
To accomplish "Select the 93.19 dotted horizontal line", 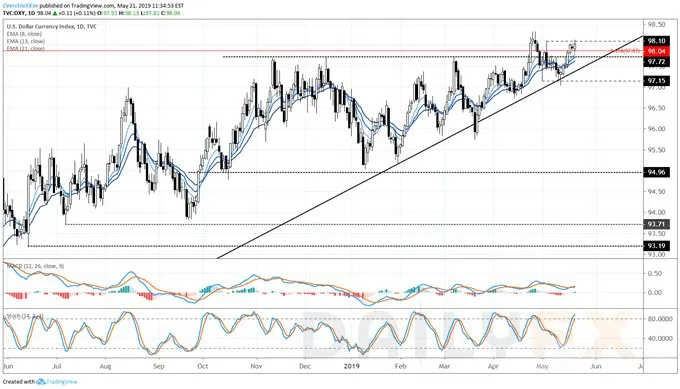I will coord(335,246).
